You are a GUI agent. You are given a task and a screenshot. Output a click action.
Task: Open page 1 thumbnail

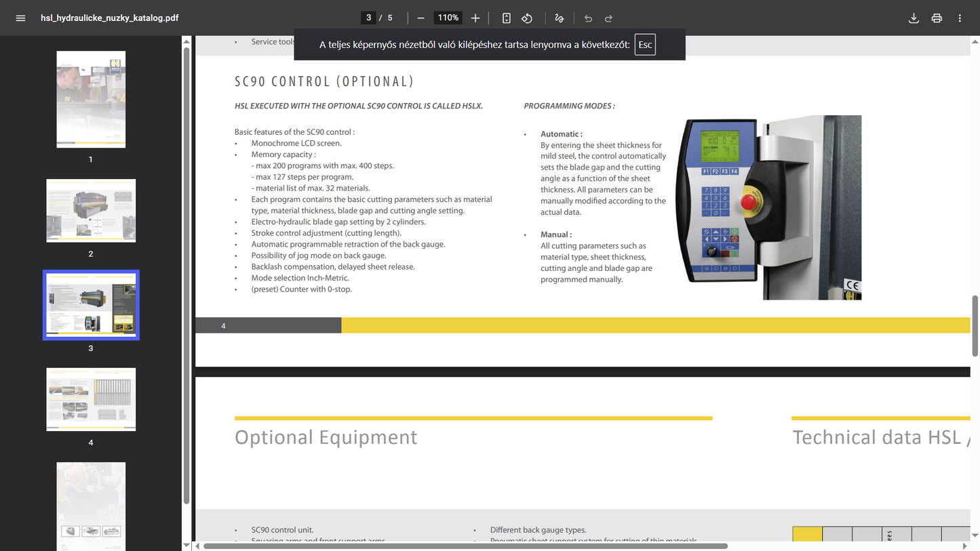[x=91, y=100]
